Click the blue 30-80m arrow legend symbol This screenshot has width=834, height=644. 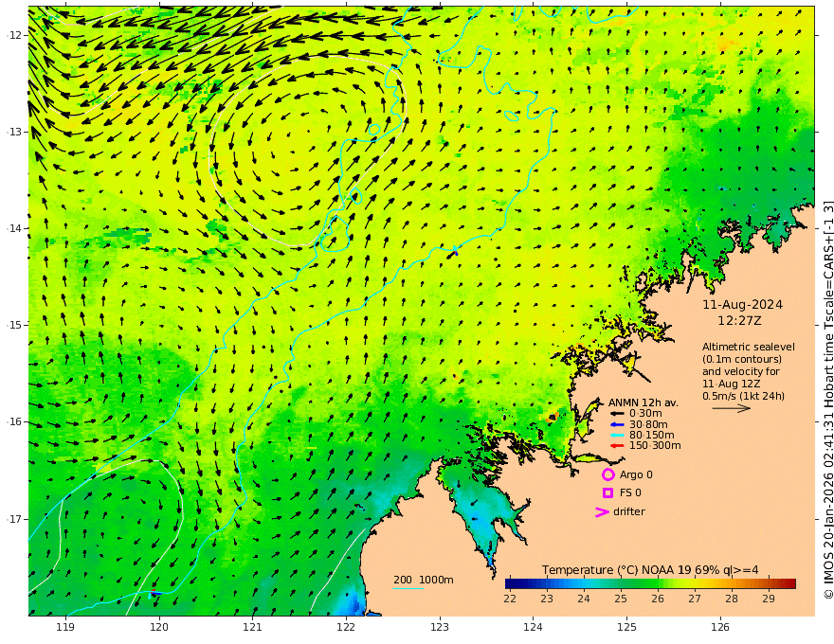pos(616,424)
